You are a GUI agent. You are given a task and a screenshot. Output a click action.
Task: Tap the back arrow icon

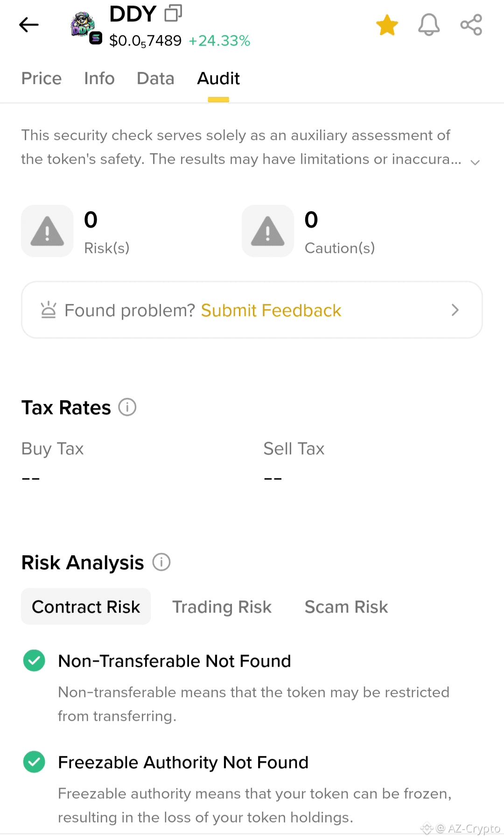pos(28,25)
